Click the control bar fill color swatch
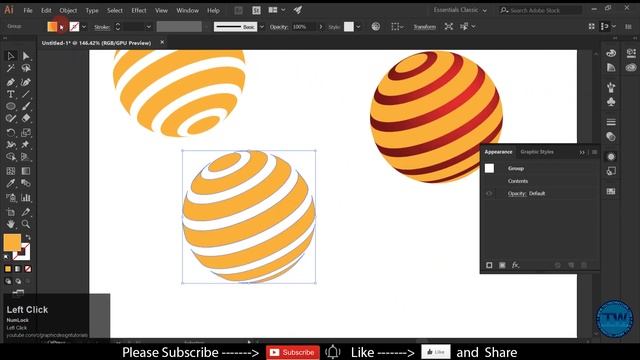 (x=52, y=27)
